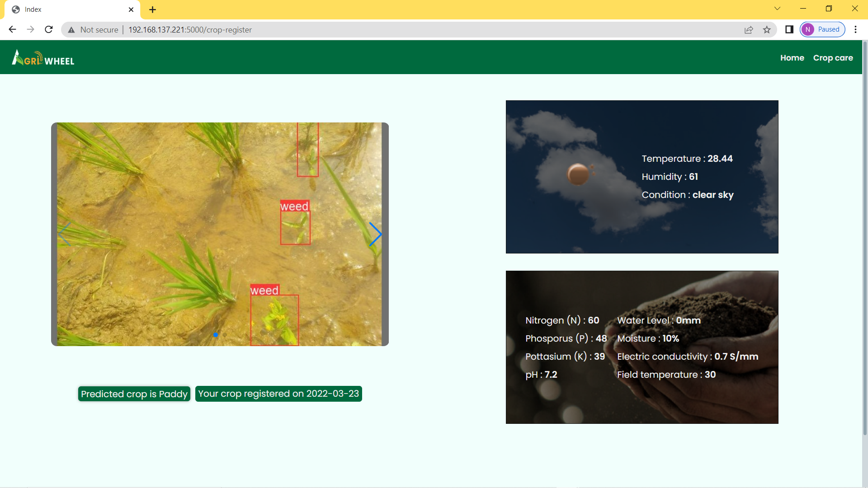The height and width of the screenshot is (488, 868).
Task: Go back to the previous page
Action: click(x=12, y=29)
